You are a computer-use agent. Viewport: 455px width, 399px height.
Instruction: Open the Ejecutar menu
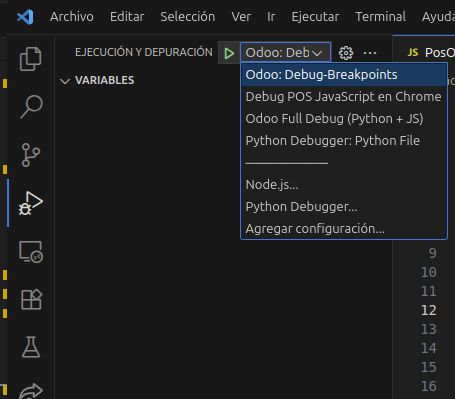tap(315, 17)
